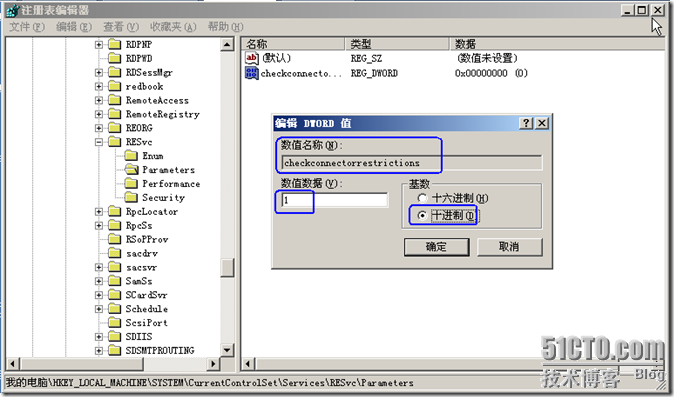The width and height of the screenshot is (674, 397).
Task: Open the 收藏夹(A) menu
Action: click(x=173, y=27)
